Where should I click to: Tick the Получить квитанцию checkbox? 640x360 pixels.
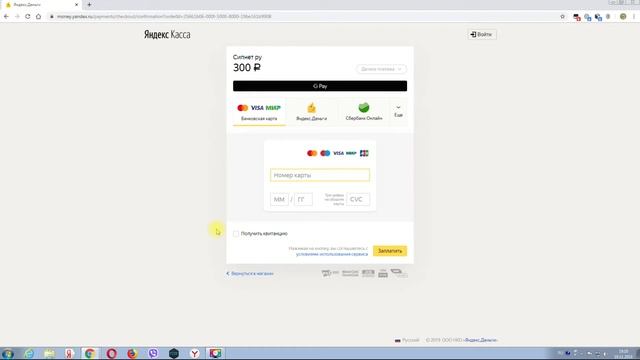tap(236, 233)
